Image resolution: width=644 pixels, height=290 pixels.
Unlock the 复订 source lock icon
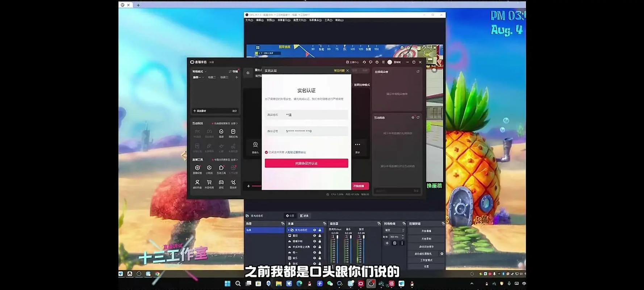320,236
